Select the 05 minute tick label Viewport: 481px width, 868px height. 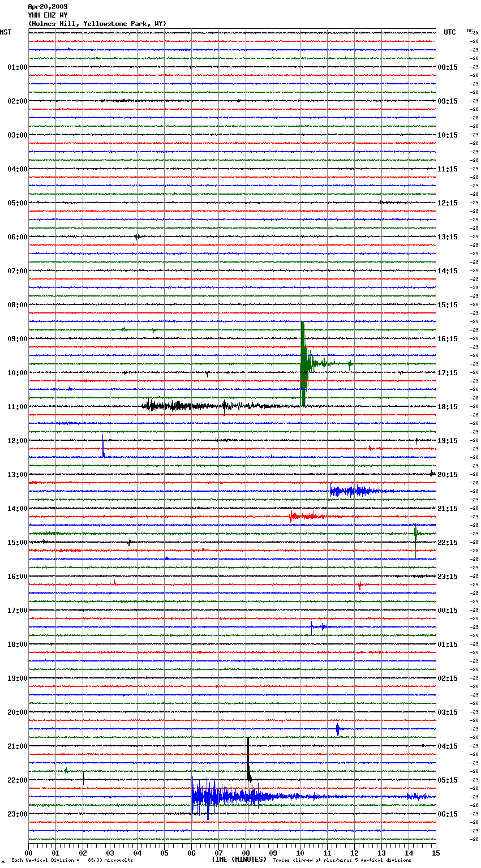coord(164,853)
